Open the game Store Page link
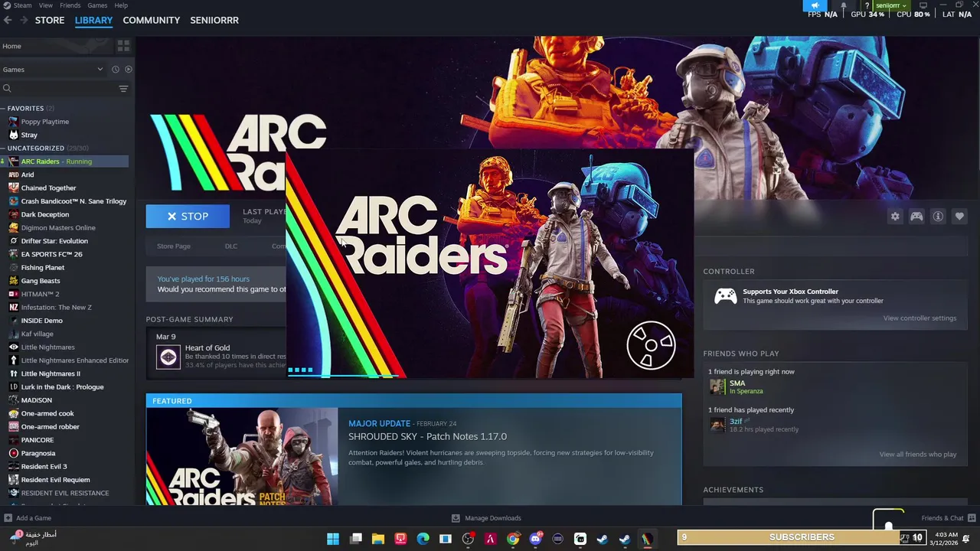 tap(174, 246)
